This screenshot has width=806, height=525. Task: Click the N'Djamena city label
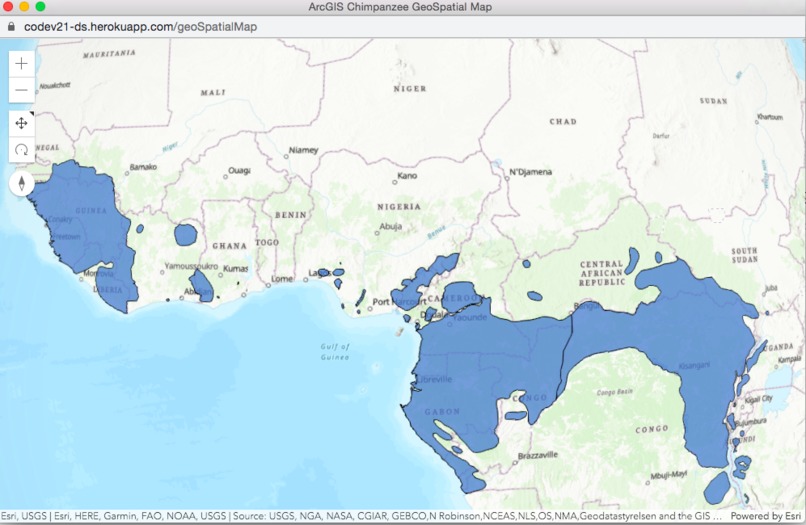tap(530, 172)
